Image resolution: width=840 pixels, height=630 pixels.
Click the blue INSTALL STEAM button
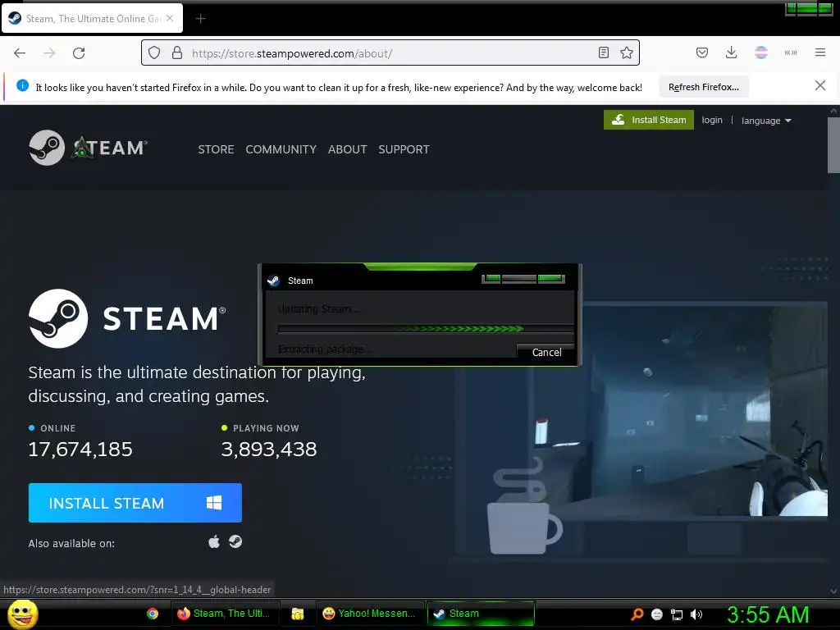135,503
